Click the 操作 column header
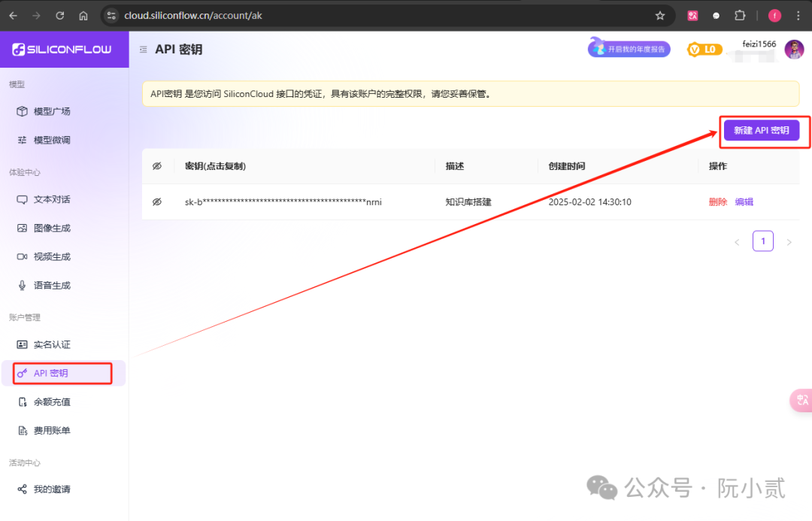Image resolution: width=812 pixels, height=521 pixels. (x=718, y=166)
